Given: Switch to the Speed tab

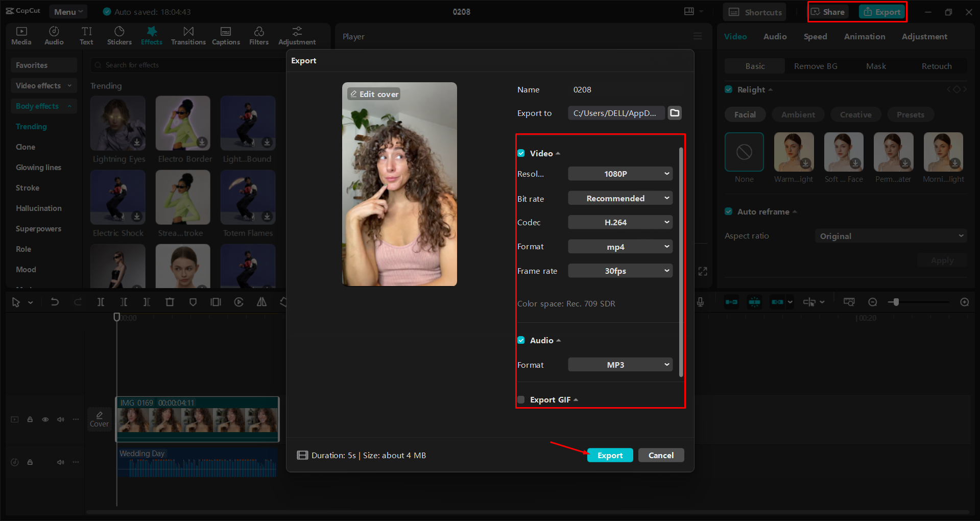Looking at the screenshot, I should coord(815,37).
